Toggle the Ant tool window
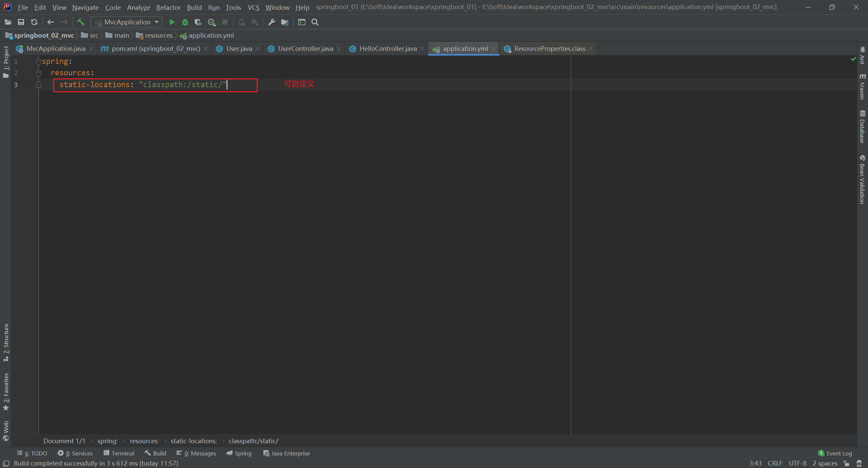 pyautogui.click(x=862, y=55)
